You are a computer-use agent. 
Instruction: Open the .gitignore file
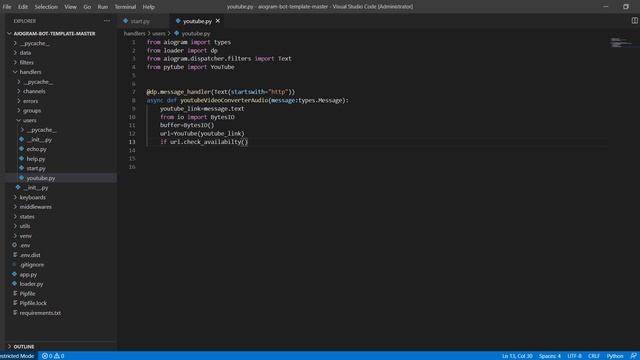pyautogui.click(x=32, y=265)
